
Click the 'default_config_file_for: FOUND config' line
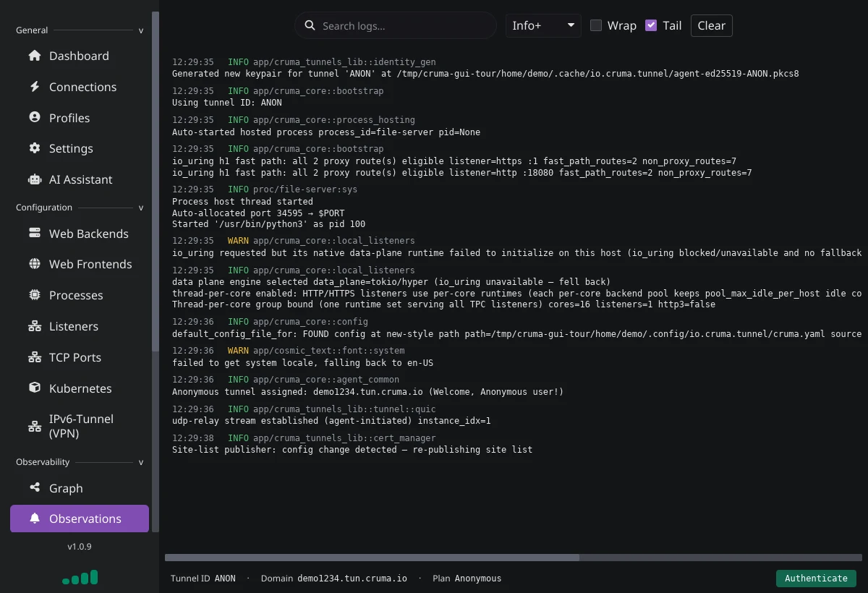(x=517, y=334)
